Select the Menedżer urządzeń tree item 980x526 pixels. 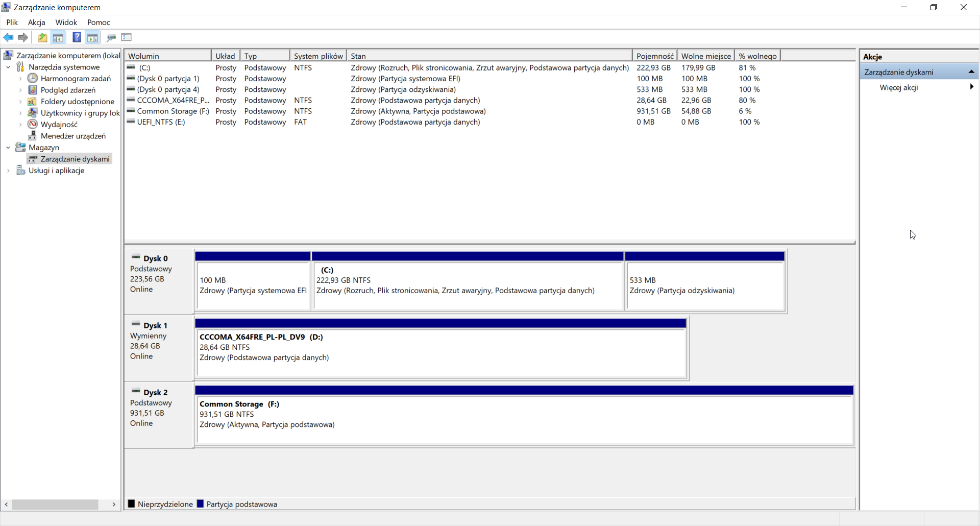73,136
